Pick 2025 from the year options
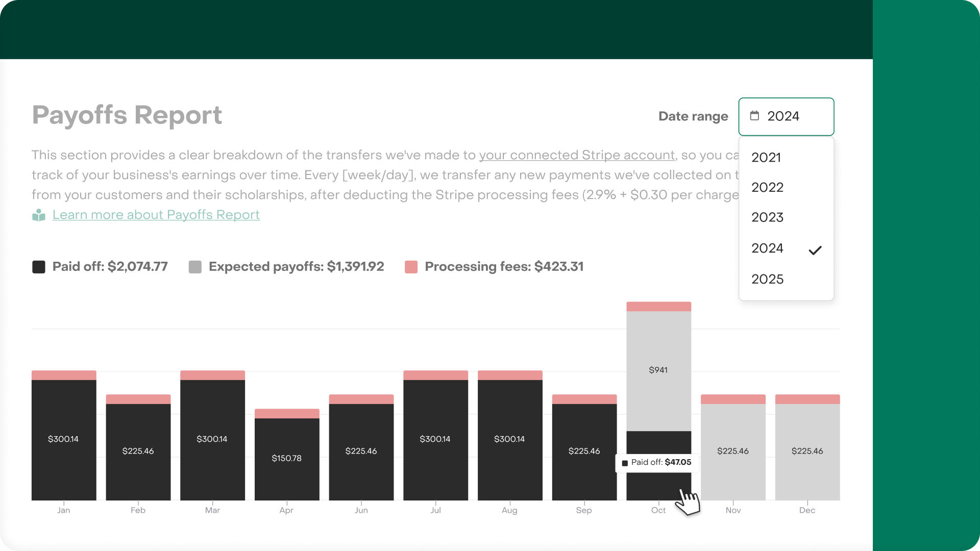 point(767,279)
